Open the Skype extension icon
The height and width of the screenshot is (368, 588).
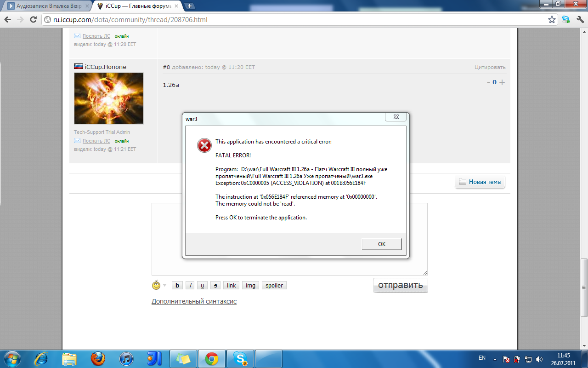click(566, 20)
